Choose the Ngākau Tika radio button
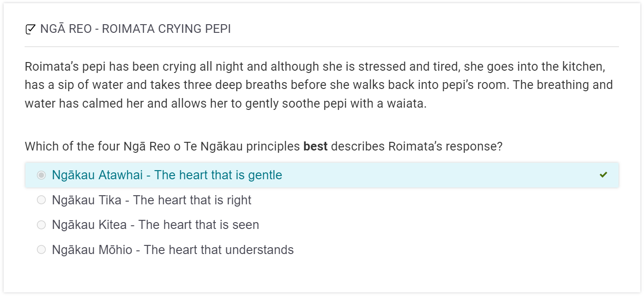 tap(41, 200)
